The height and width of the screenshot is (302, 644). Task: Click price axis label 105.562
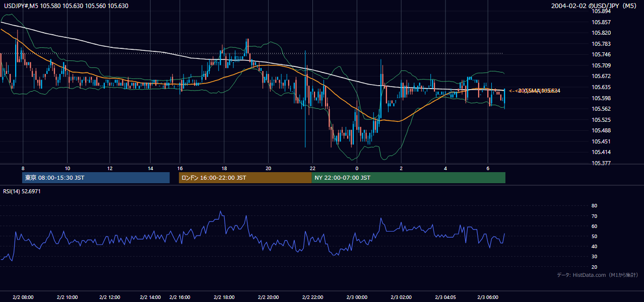[601, 109]
